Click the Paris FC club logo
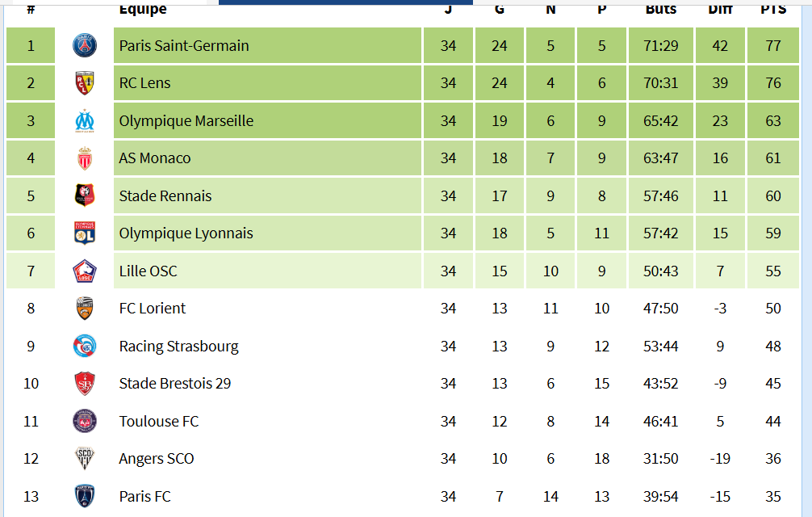The width and height of the screenshot is (812, 517). point(84,496)
